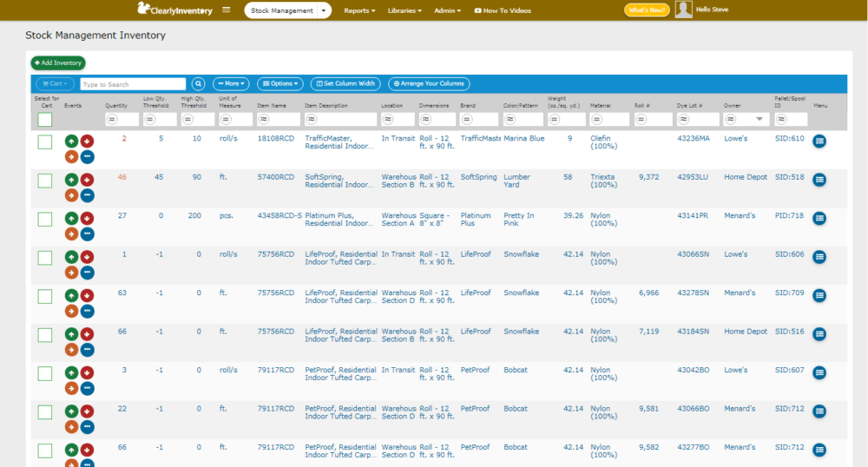Click the Add Inventory button
Image resolution: width=868 pixels, height=467 pixels.
58,63
